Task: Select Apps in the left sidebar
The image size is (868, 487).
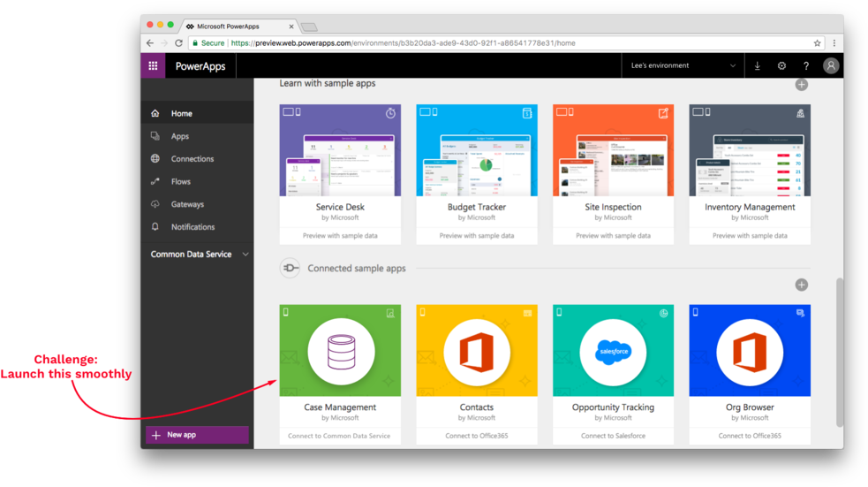Action: pyautogui.click(x=180, y=136)
